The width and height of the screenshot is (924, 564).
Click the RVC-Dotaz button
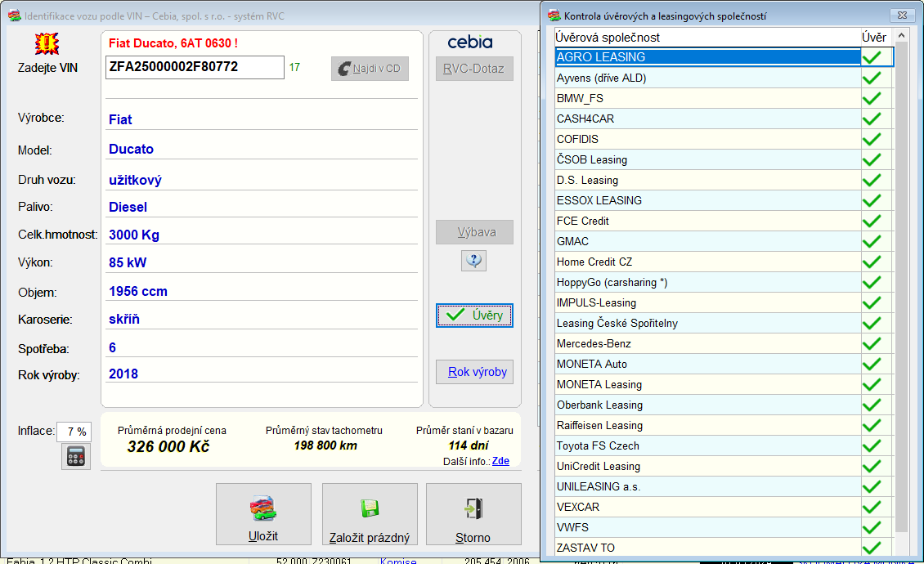474,69
